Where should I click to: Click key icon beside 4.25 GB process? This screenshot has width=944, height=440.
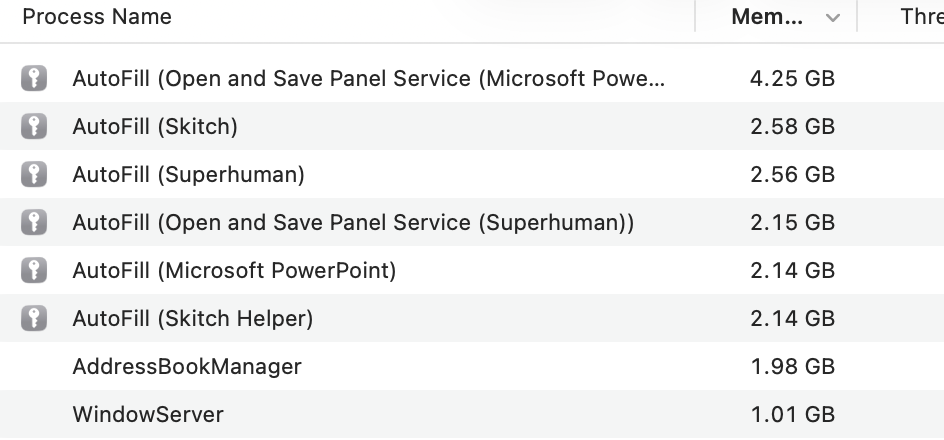pos(34,79)
